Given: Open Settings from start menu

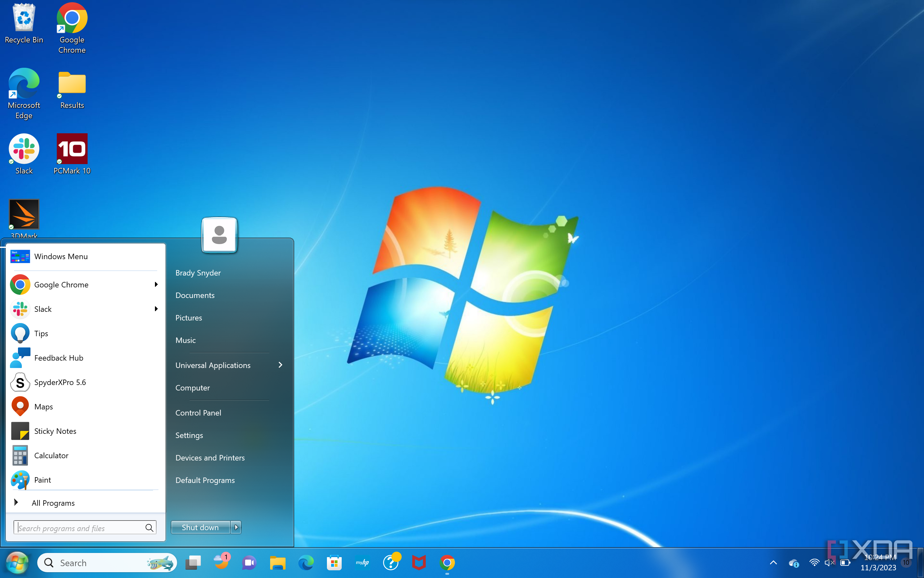Looking at the screenshot, I should [189, 435].
